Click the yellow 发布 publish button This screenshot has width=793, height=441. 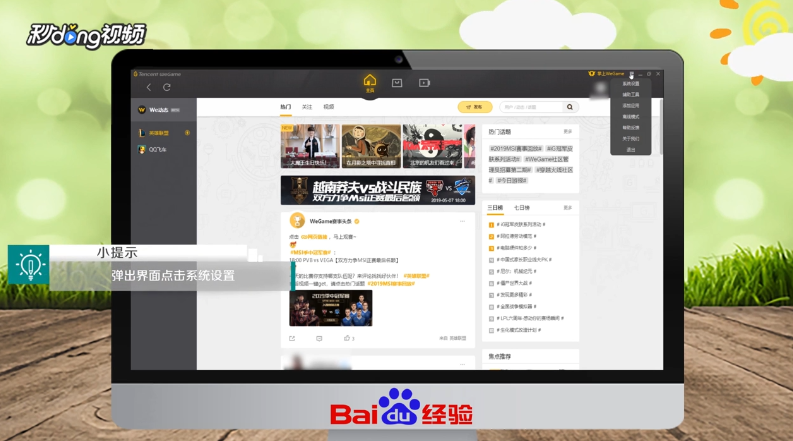click(x=475, y=107)
